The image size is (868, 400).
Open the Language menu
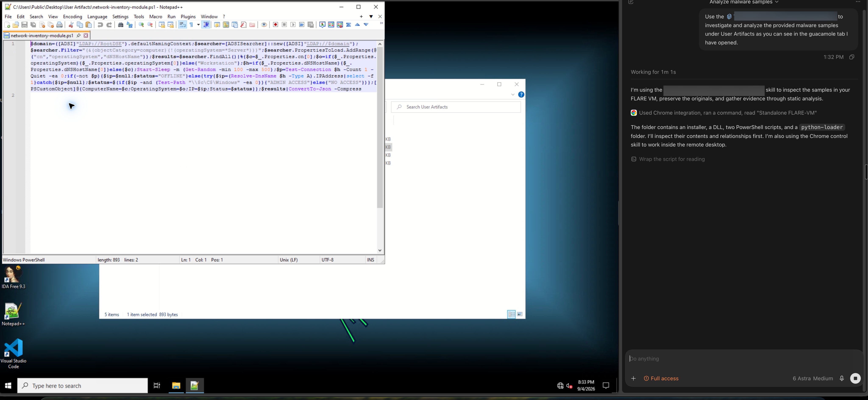[x=97, y=17]
